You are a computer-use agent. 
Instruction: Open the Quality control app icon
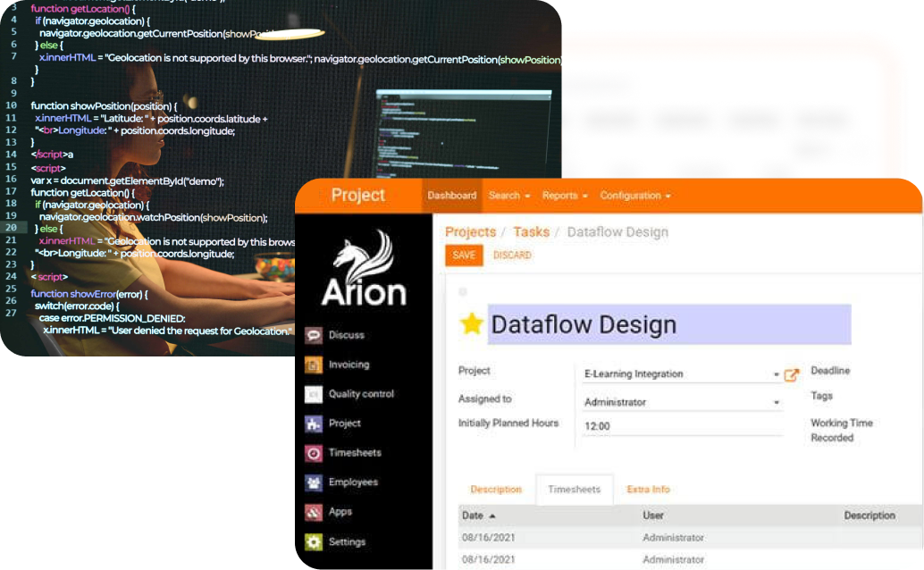tap(314, 394)
